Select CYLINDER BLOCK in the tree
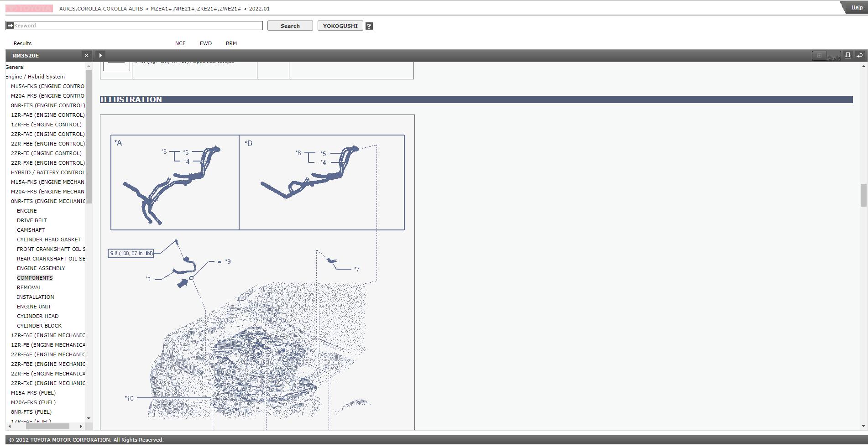The image size is (868, 448). pyautogui.click(x=39, y=326)
